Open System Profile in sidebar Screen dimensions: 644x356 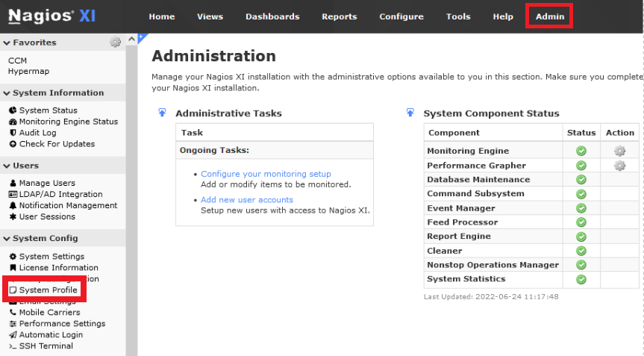(x=48, y=290)
